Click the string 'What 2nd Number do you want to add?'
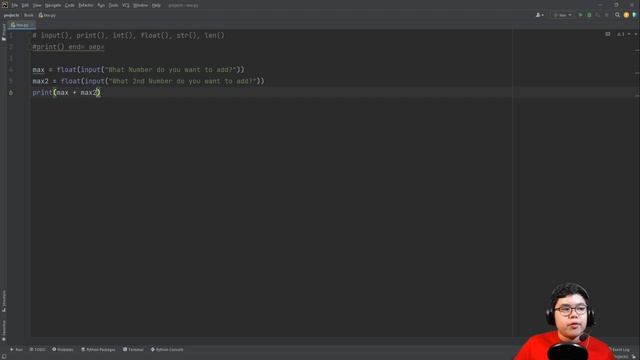 pyautogui.click(x=182, y=81)
